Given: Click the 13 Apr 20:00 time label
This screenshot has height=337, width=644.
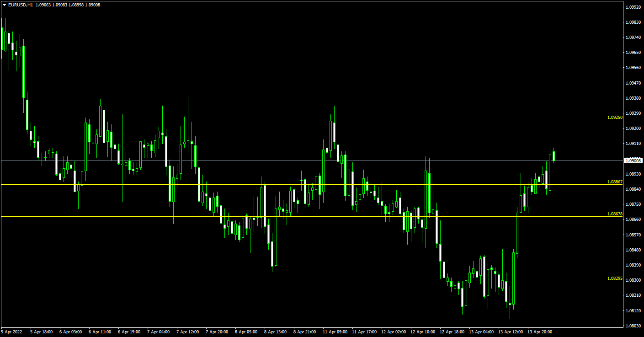Looking at the screenshot, I should [540, 332].
